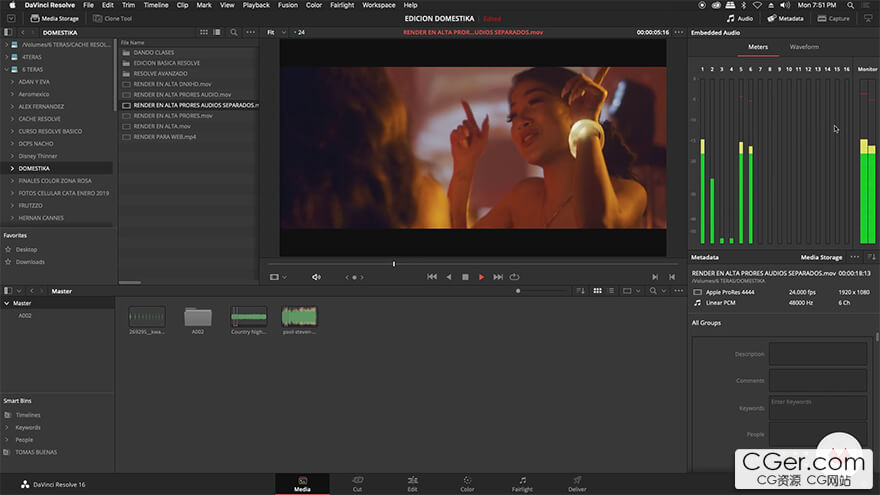Viewport: 880px width, 495px height.
Task: Click the Description metadata field
Action: point(818,354)
